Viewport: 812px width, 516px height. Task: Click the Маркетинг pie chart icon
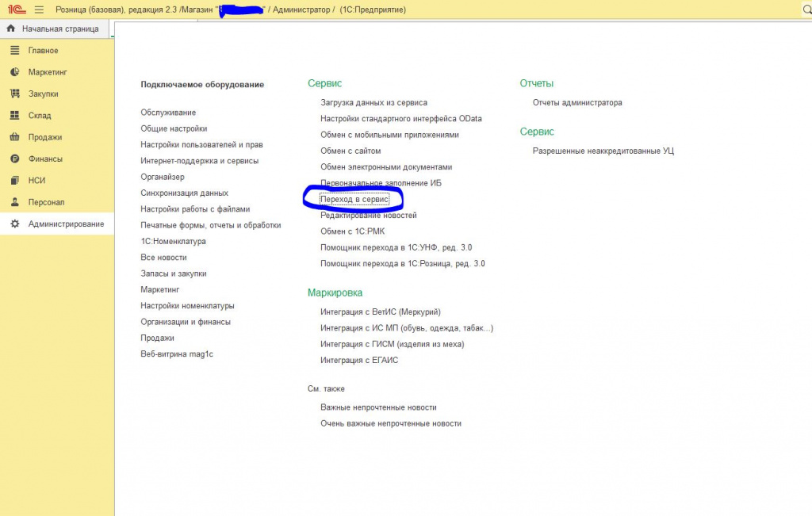[x=14, y=72]
